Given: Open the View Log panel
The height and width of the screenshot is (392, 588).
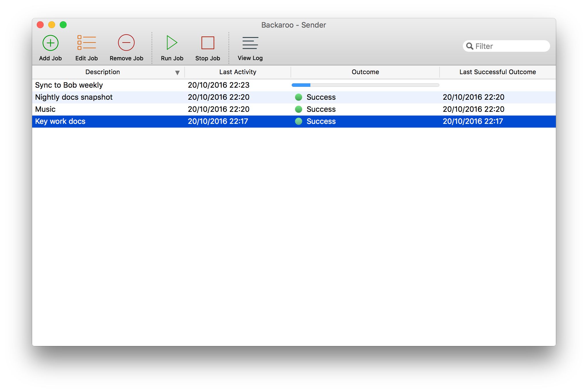Looking at the screenshot, I should 250,43.
